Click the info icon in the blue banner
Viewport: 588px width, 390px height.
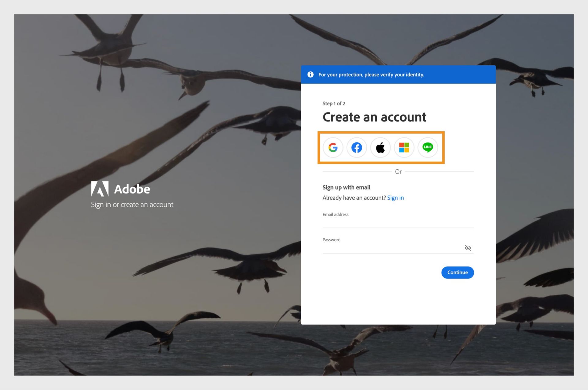310,74
